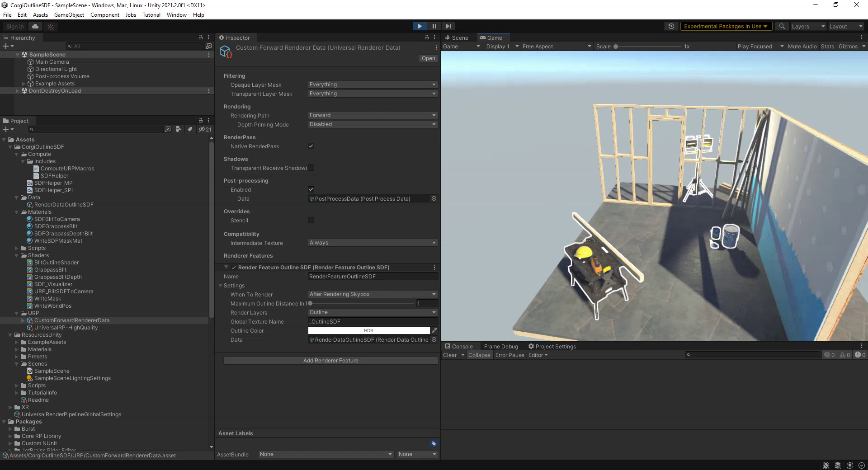This screenshot has width=868, height=470.
Task: Click the HDR color eyedropper icon
Action: tap(434, 330)
